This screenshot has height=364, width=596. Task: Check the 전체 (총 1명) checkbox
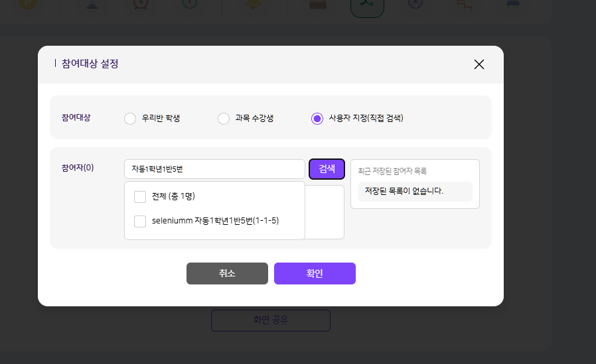click(x=140, y=197)
